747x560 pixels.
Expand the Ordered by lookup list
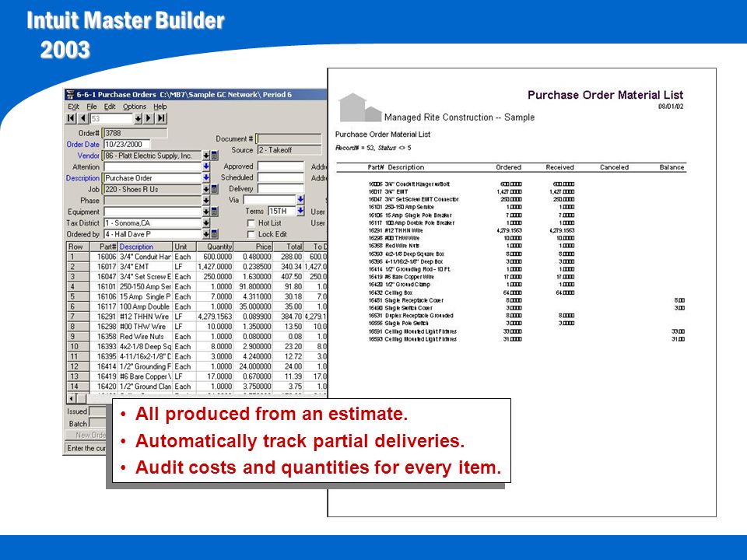tap(205, 234)
